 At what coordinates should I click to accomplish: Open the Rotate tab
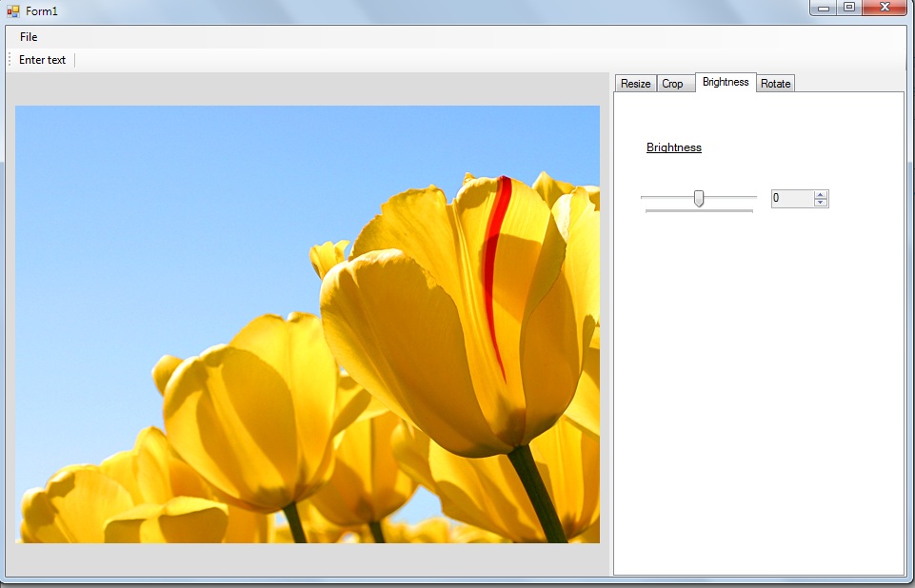pyautogui.click(x=776, y=84)
